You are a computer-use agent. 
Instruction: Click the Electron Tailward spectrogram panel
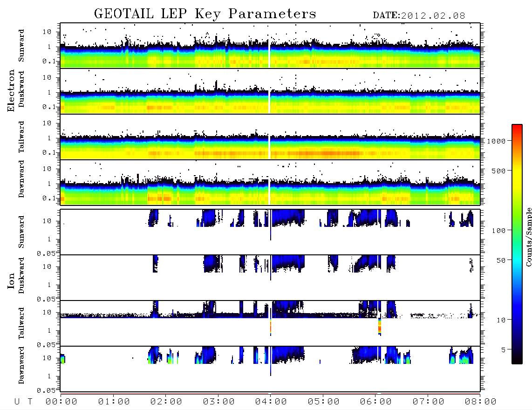(270, 137)
